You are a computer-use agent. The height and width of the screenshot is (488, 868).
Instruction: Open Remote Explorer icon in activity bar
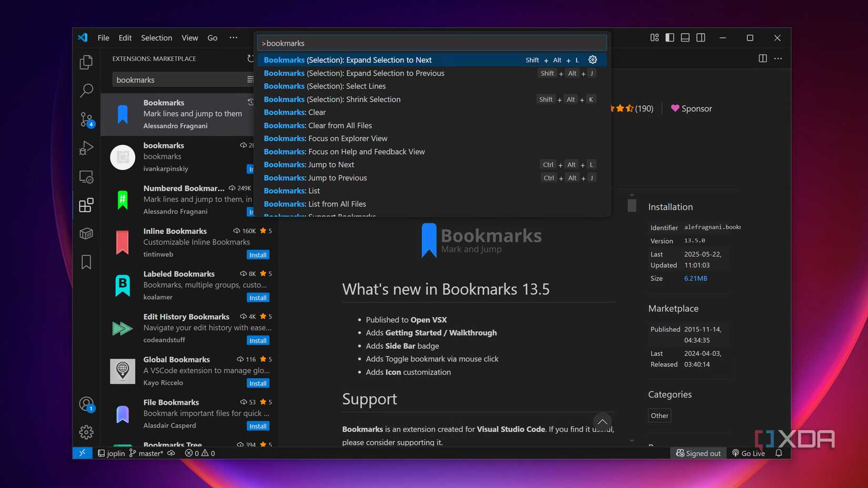[x=86, y=177]
